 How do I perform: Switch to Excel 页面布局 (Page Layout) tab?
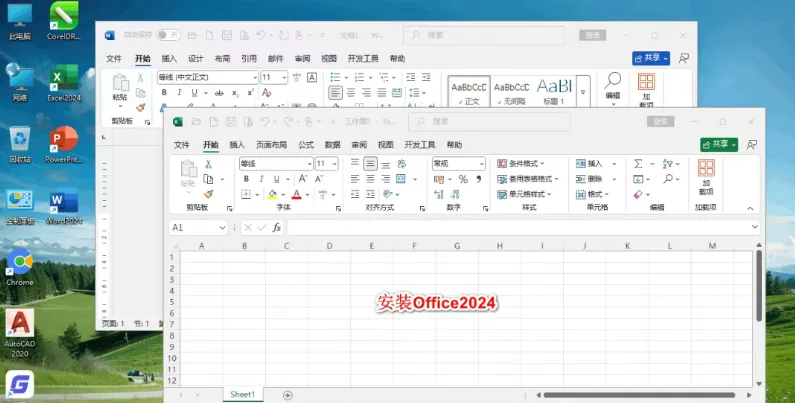pyautogui.click(x=271, y=145)
